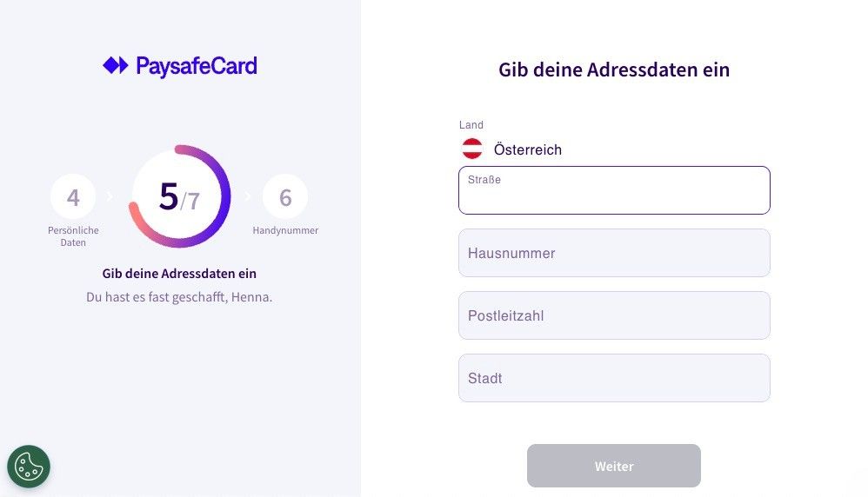Activate the Stadt input field

(x=614, y=378)
